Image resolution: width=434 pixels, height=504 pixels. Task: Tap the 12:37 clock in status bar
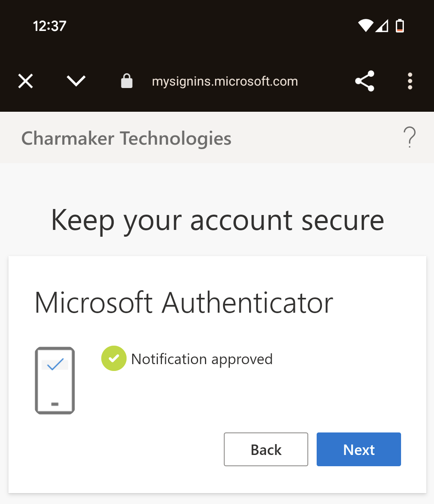[49, 26]
